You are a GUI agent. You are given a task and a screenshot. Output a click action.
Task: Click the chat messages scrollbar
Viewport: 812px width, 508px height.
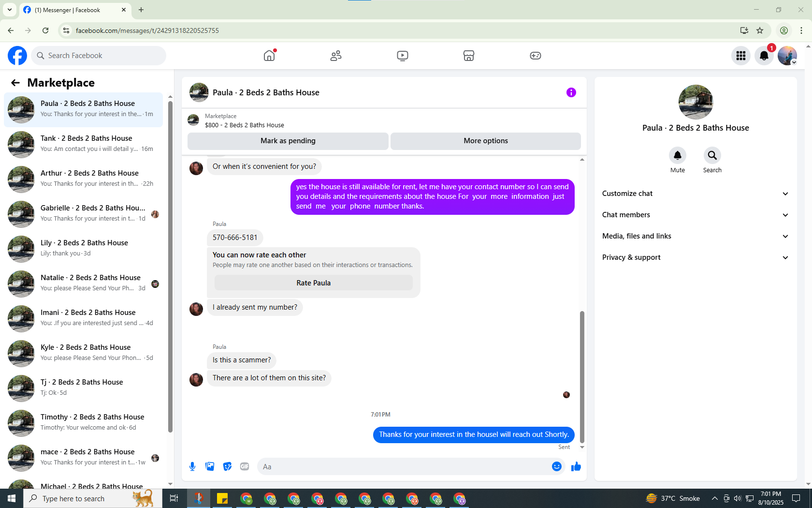coord(582,377)
